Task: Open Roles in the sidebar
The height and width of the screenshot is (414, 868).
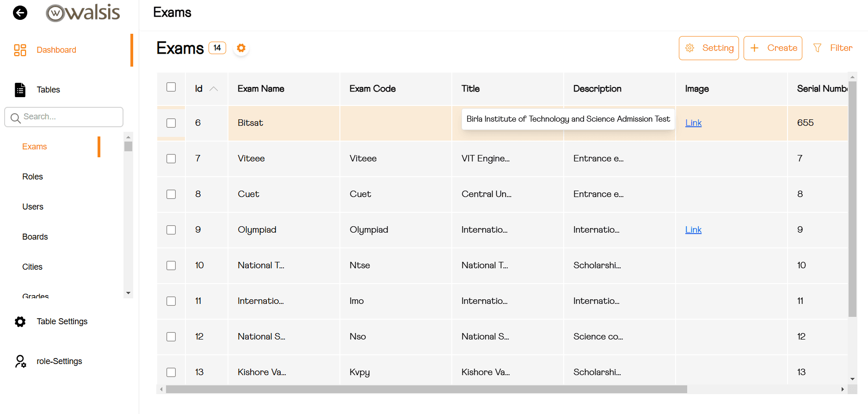Action: coord(32,177)
